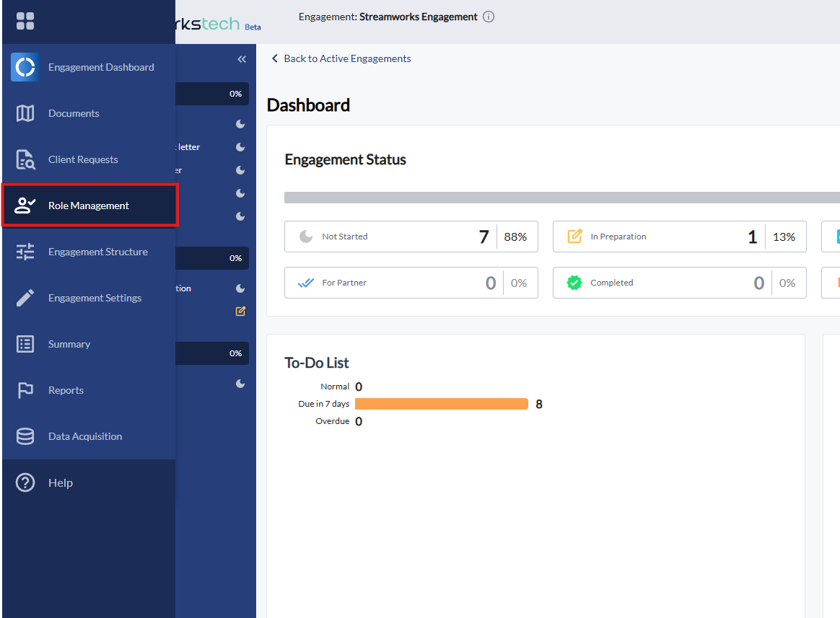
Task: Open the In Preparation status card
Action: point(679,237)
